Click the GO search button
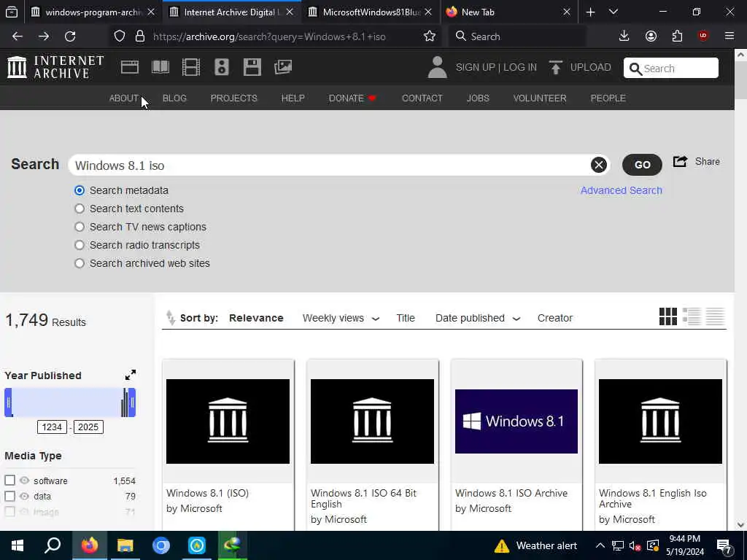The width and height of the screenshot is (747, 560). click(x=642, y=165)
